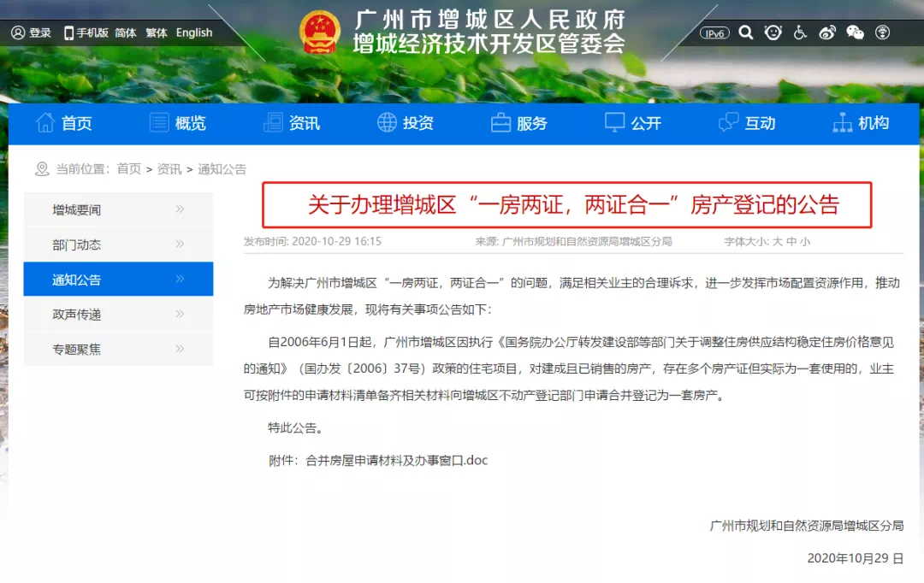Download the 合并房屋申请材料及办事窗口.doc attachment
Screen dimensions: 924x583
pos(396,460)
